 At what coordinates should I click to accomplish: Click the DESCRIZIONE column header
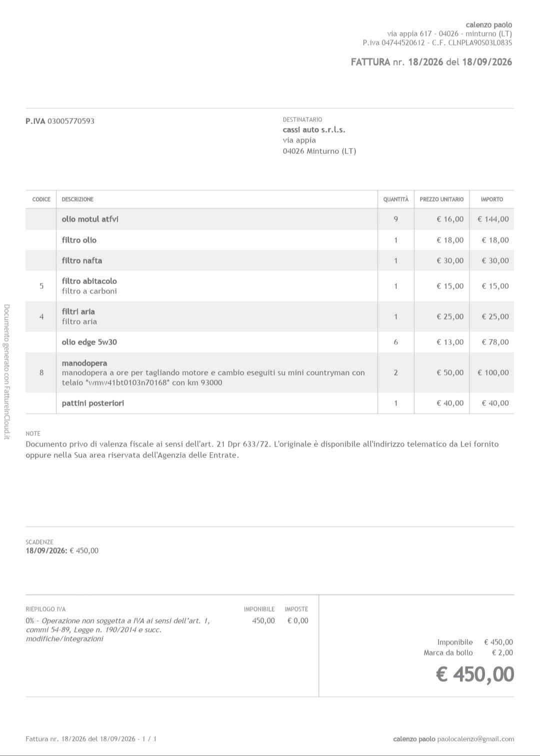point(77,199)
